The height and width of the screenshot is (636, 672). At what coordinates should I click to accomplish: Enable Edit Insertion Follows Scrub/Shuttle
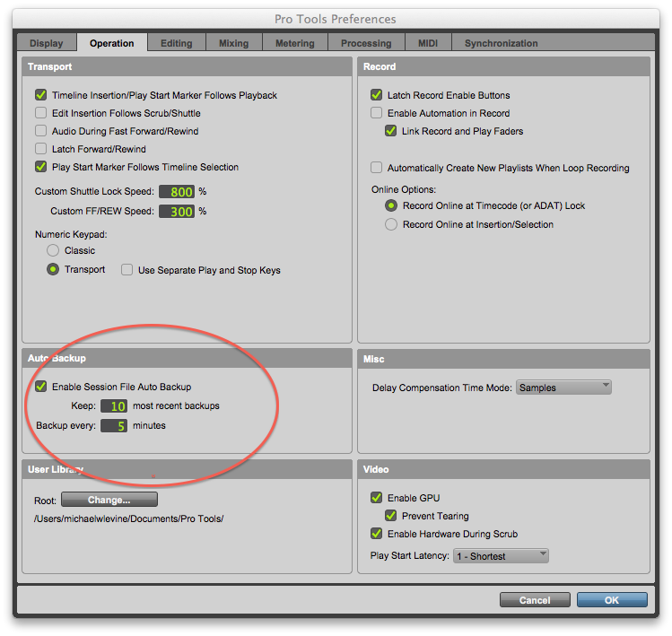(x=40, y=113)
